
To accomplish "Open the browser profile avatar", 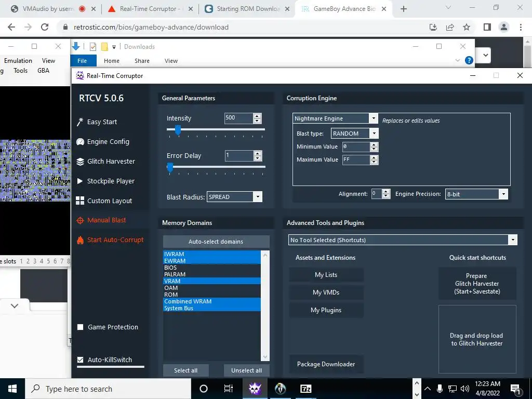I will coord(504,27).
